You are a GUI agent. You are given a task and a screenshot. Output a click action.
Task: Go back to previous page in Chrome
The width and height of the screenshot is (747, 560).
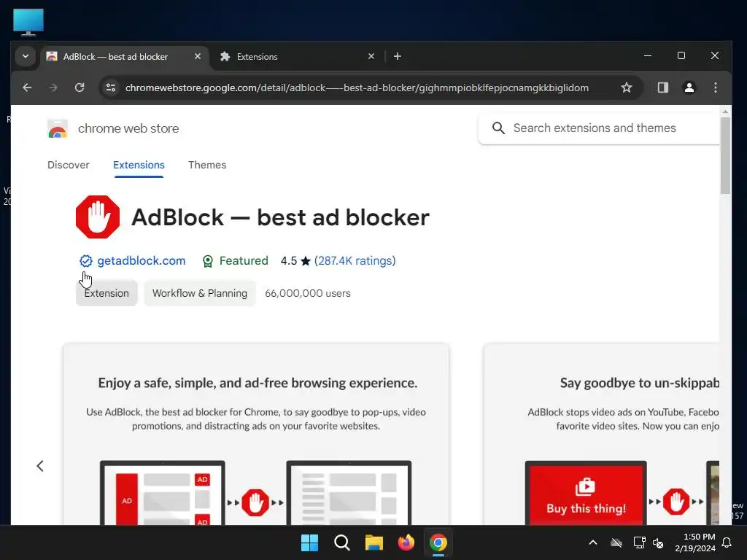[27, 87]
